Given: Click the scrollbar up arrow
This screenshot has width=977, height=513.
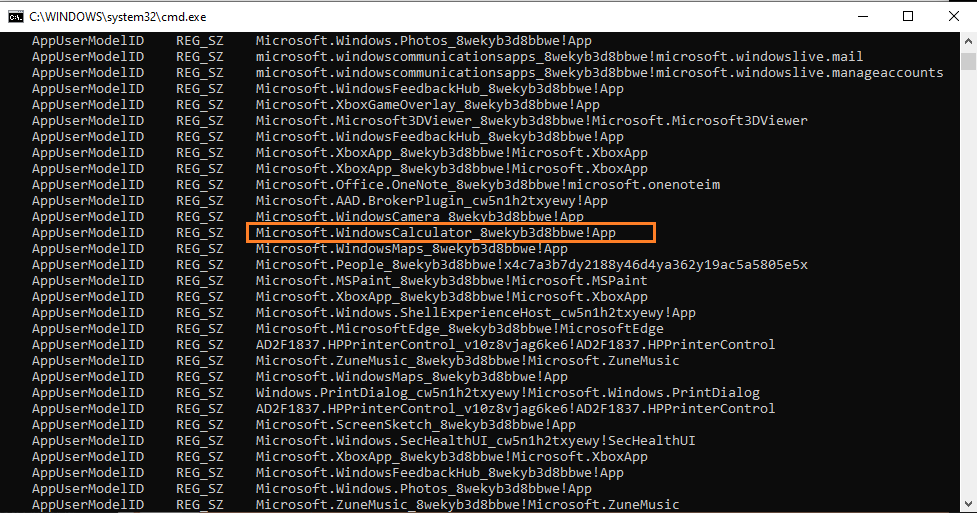Looking at the screenshot, I should click(968, 41).
